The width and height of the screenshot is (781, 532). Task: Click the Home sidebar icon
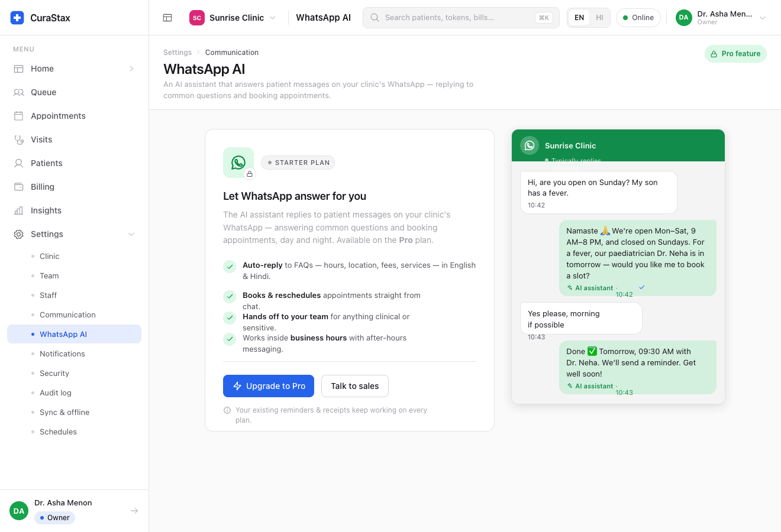click(x=19, y=69)
